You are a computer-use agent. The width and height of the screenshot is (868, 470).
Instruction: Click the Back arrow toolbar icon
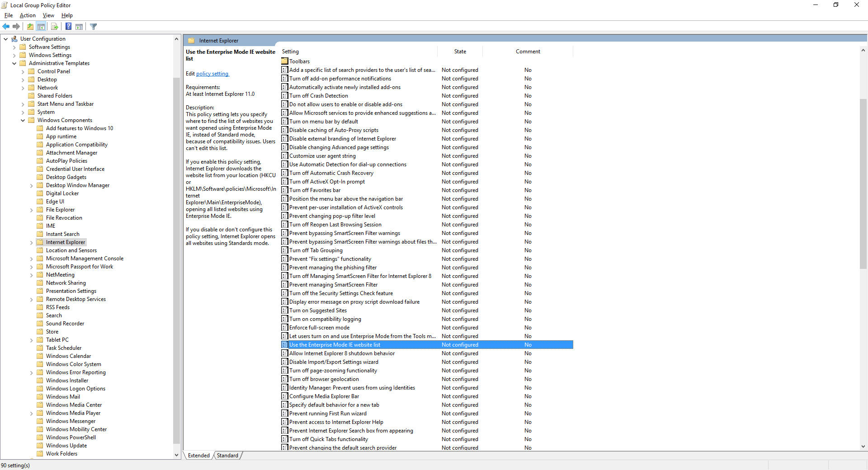point(6,27)
